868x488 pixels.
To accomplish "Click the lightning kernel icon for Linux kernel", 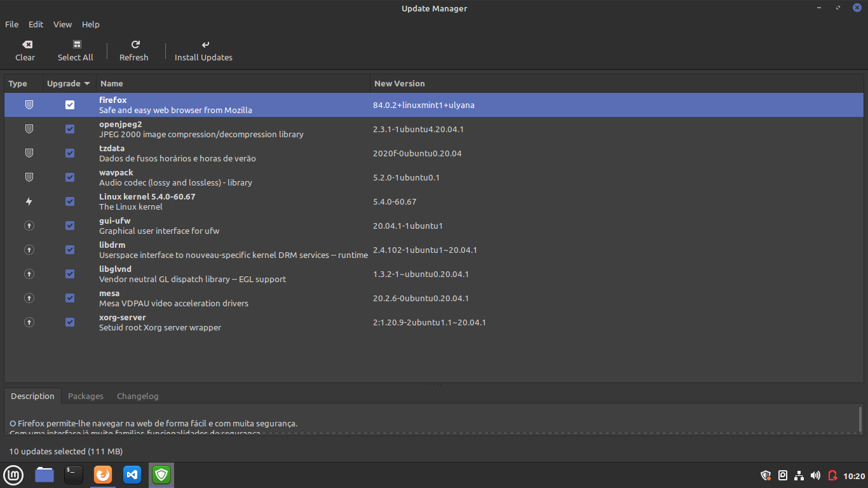I will point(29,201).
